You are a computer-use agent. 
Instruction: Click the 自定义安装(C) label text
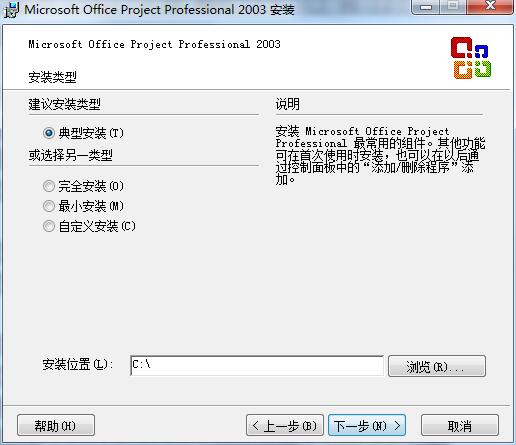tap(97, 226)
